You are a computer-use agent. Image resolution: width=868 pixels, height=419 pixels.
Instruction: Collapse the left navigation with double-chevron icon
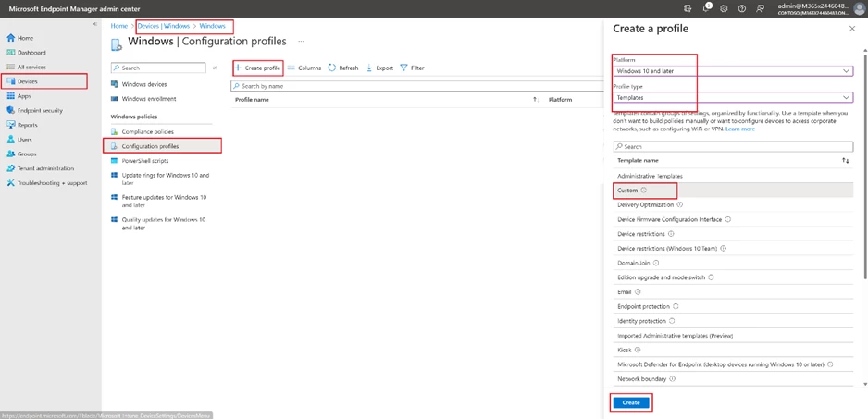click(95, 24)
